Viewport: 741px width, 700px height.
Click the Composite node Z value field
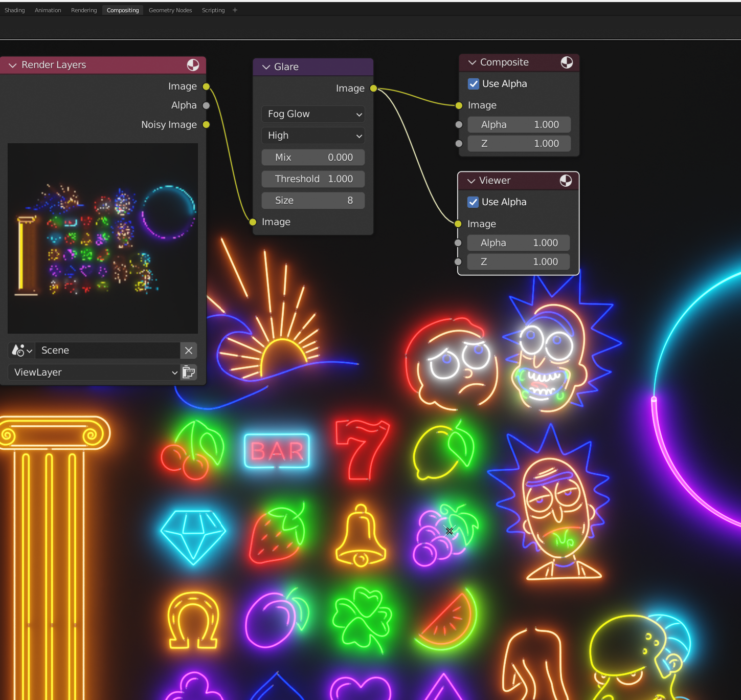tap(519, 144)
